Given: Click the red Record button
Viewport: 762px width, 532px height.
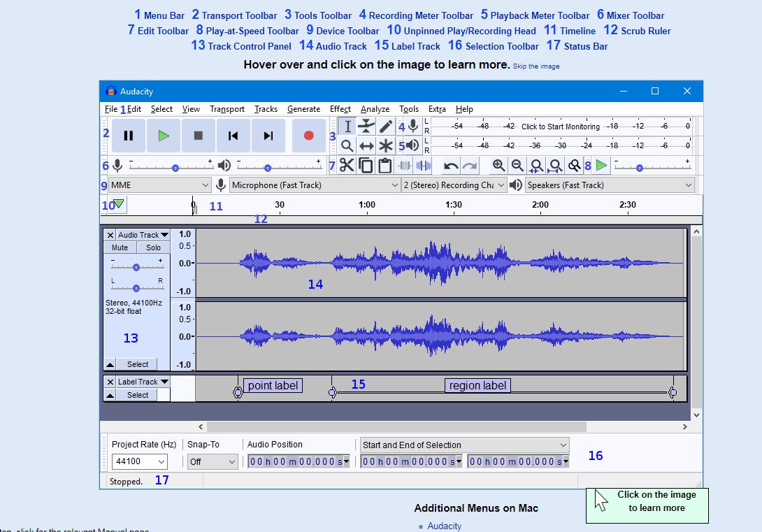Looking at the screenshot, I should coord(308,136).
